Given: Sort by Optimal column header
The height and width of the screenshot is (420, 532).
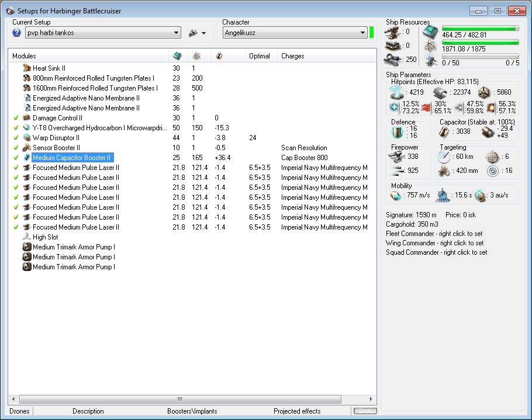Looking at the screenshot, I should (x=261, y=56).
